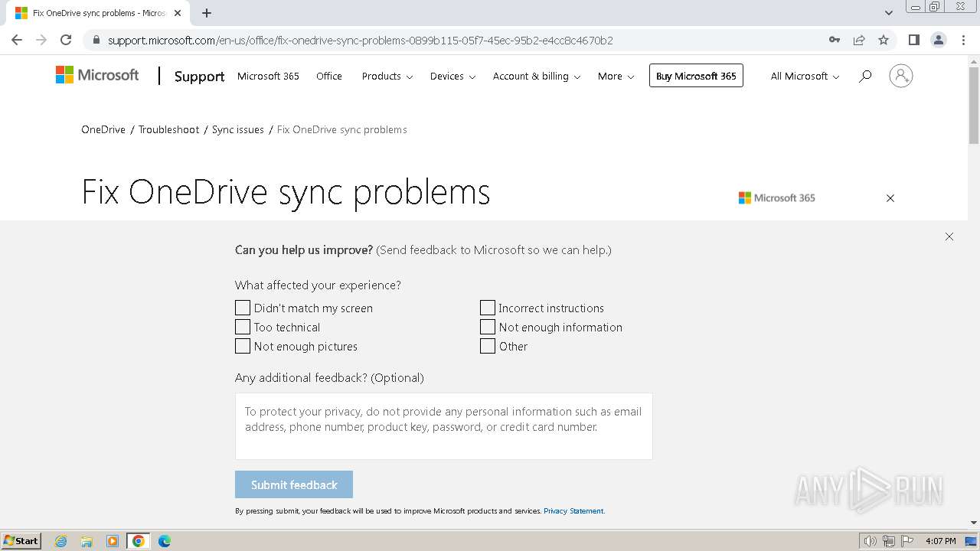Screen dimensions: 980x551
Task: Click the 4:07 PM clock
Action: click(x=940, y=541)
